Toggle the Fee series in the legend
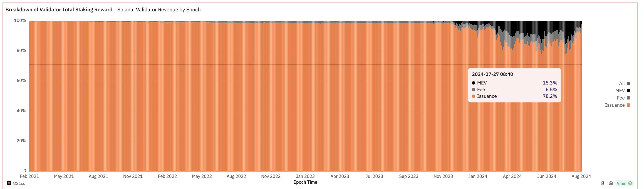 (623, 98)
